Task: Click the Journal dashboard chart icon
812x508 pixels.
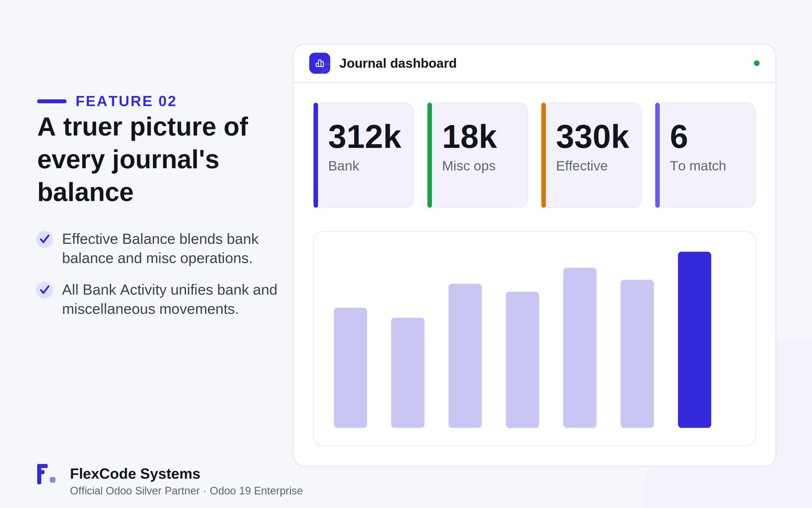Action: point(320,63)
